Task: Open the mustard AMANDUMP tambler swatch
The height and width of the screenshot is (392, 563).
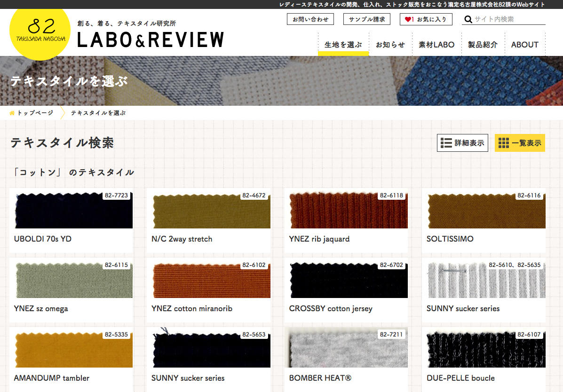Action: point(71,349)
